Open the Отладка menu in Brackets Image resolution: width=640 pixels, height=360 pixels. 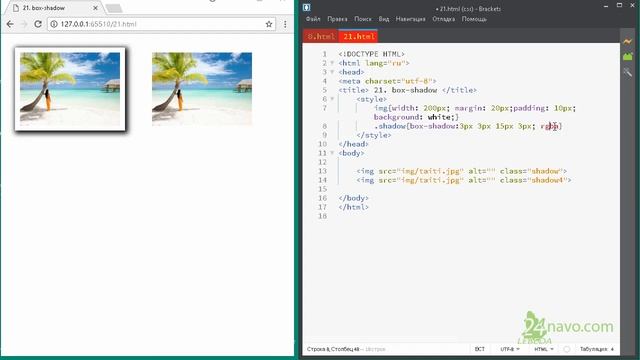[x=443, y=19]
